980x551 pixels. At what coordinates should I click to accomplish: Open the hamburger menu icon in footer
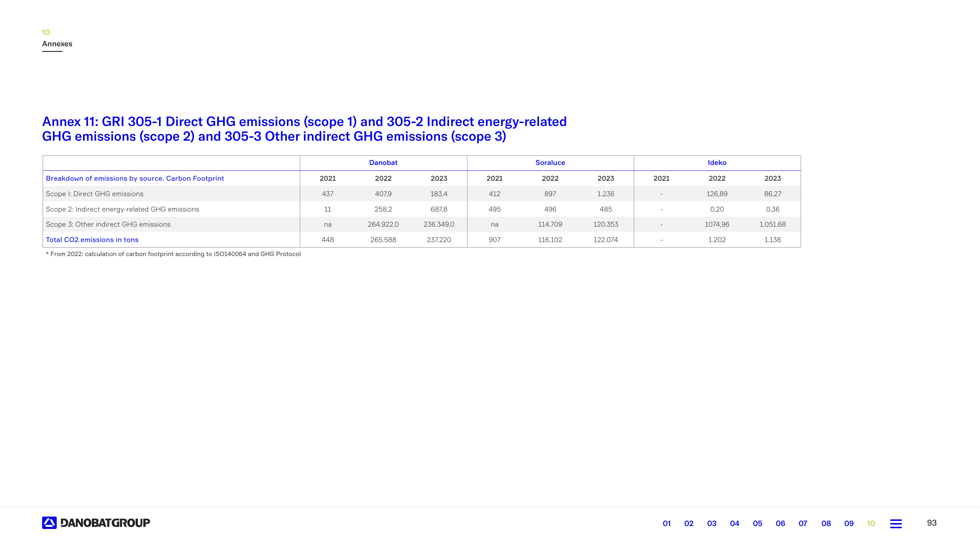pos(895,523)
